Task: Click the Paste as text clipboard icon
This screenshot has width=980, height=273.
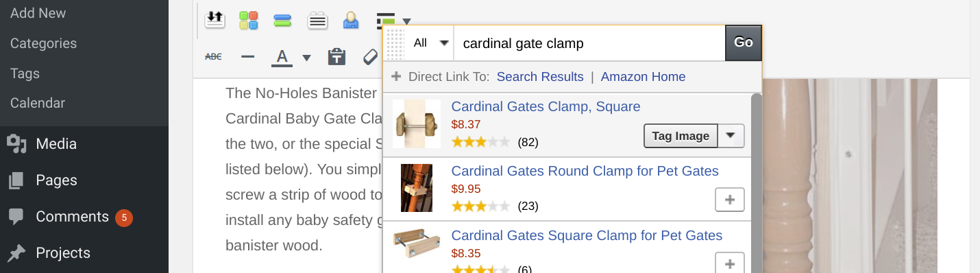Action: point(336,57)
